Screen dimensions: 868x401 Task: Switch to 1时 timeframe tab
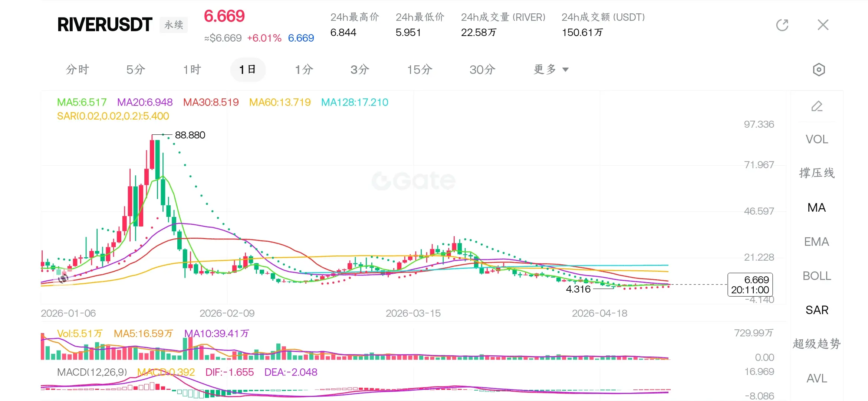192,69
